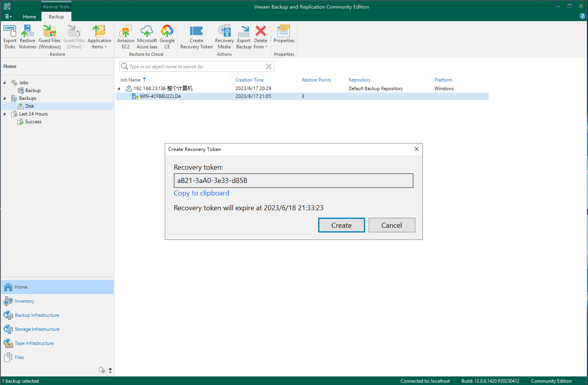Close the Create Recovery Token dialog
This screenshot has width=588, height=385.
click(416, 149)
